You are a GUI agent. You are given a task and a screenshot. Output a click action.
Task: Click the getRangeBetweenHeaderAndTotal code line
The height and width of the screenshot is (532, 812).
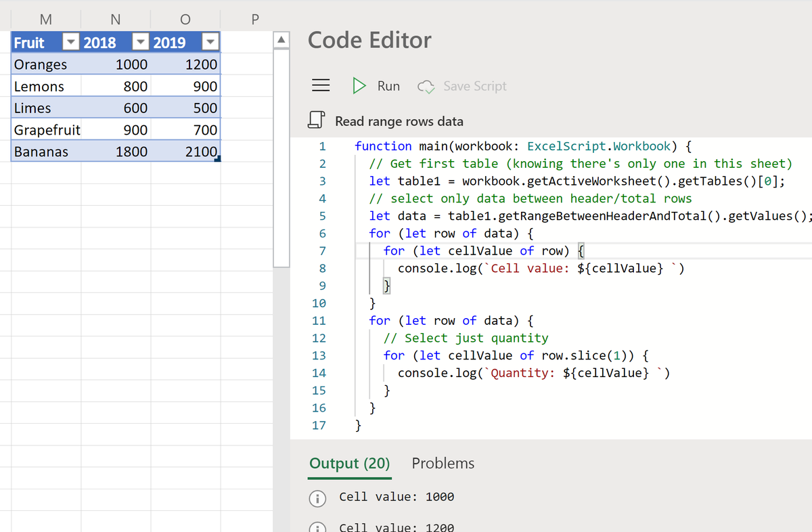590,216
